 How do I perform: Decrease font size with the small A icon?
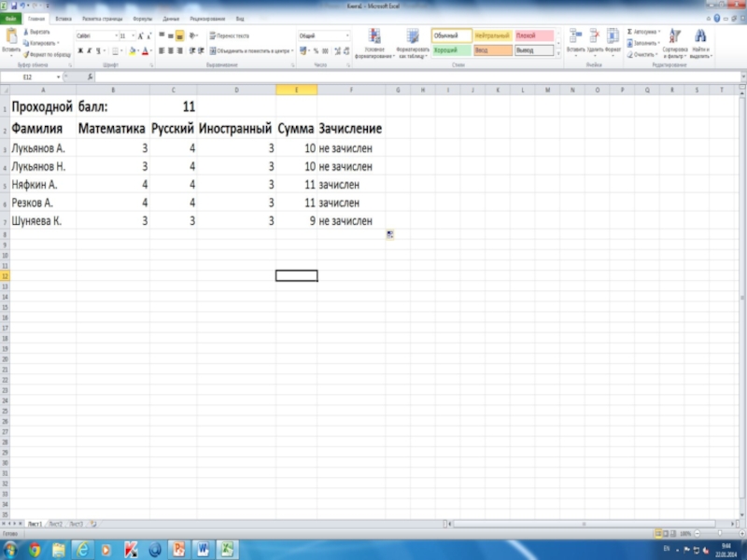click(x=148, y=36)
